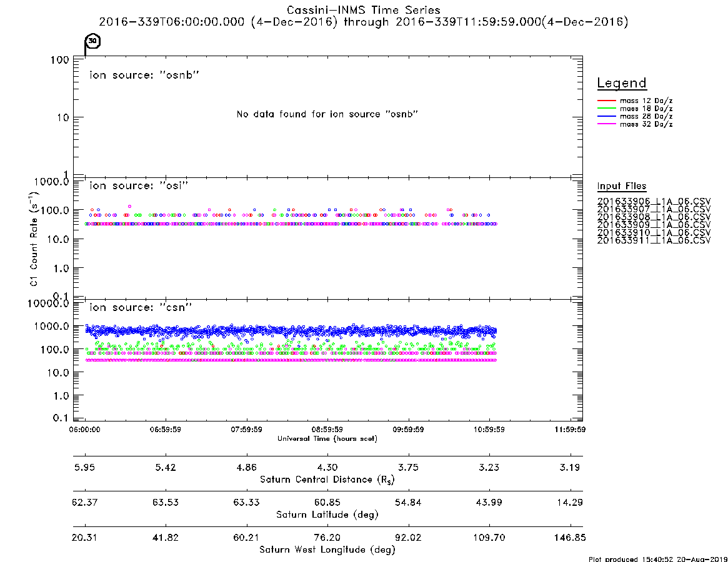Click file name 201633907_L1A_06.CSV
The image size is (728, 562).
[654, 209]
